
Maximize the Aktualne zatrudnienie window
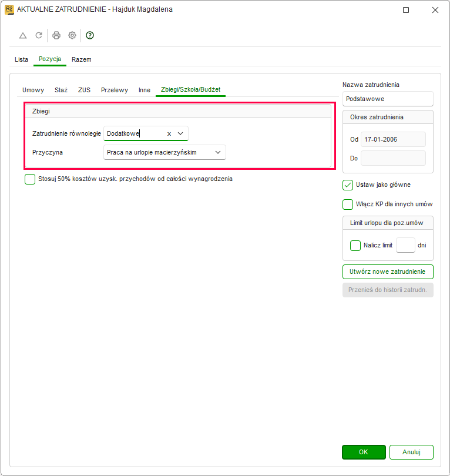[406, 10]
